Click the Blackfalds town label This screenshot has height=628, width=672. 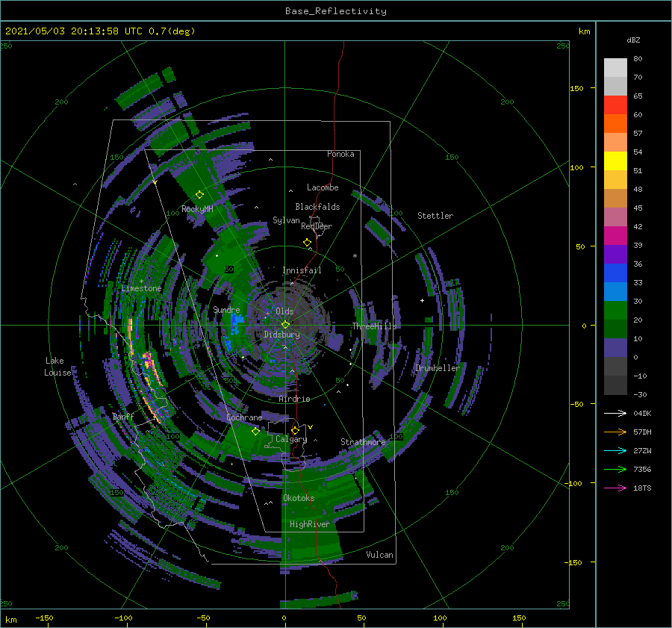pyautogui.click(x=317, y=207)
